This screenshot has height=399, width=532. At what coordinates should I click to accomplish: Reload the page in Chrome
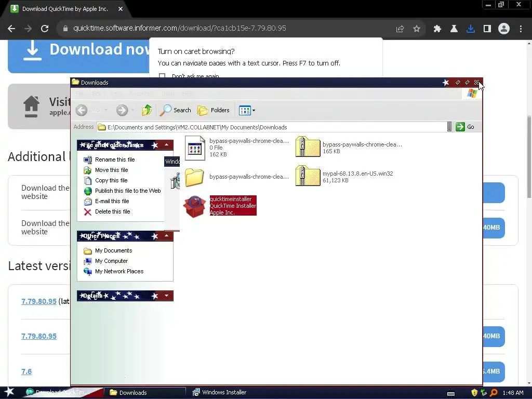(45, 29)
